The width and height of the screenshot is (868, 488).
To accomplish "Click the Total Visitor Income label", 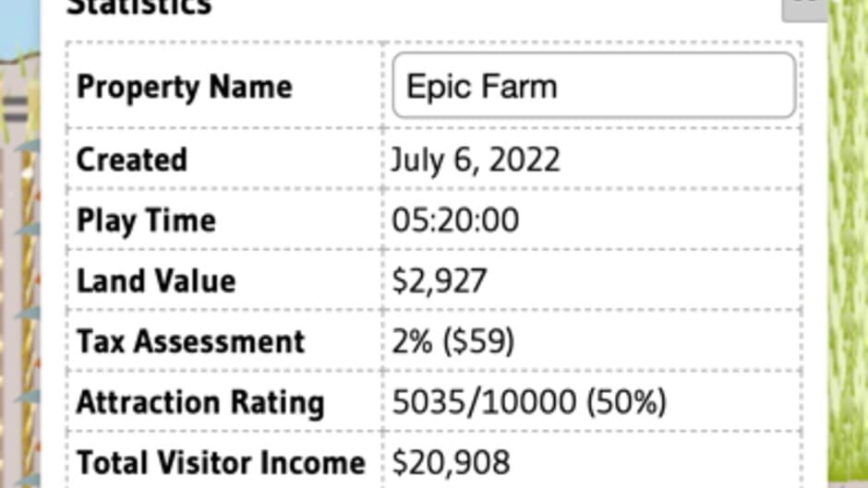I will [x=221, y=462].
